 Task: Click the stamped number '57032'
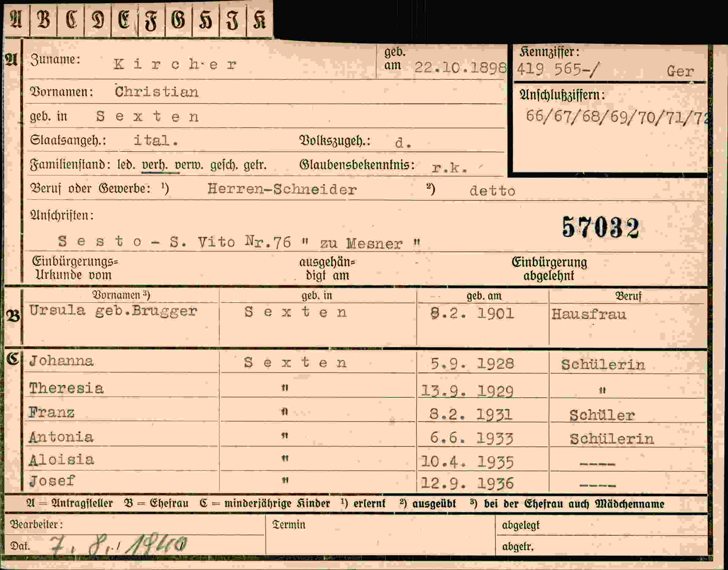coord(600,228)
